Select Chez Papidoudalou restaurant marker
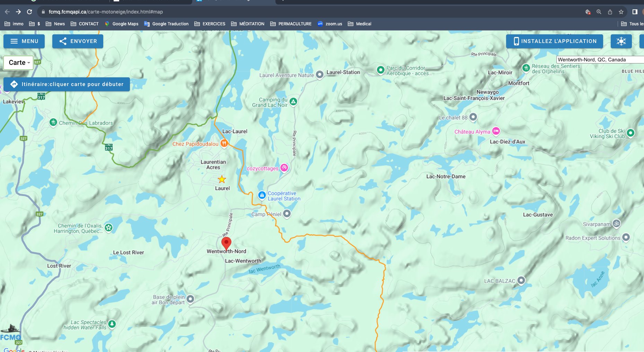The image size is (644, 352). click(224, 143)
